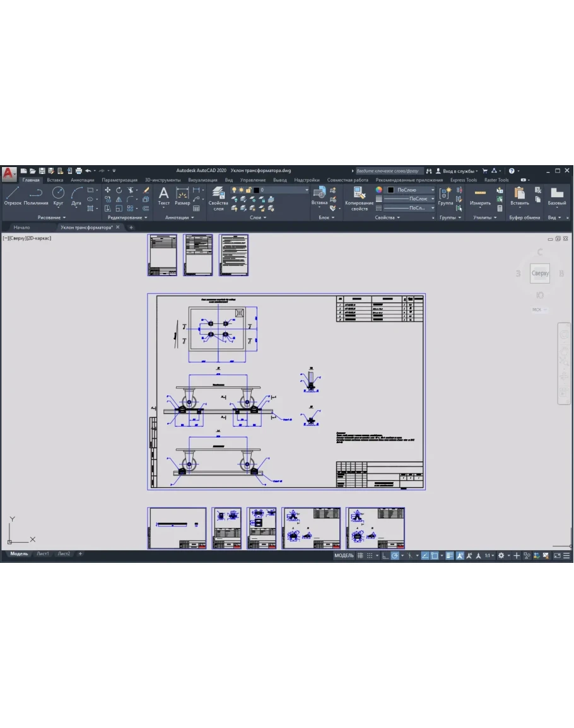Select the Отрезок (Line) tool
The image size is (574, 728).
coord(13,195)
